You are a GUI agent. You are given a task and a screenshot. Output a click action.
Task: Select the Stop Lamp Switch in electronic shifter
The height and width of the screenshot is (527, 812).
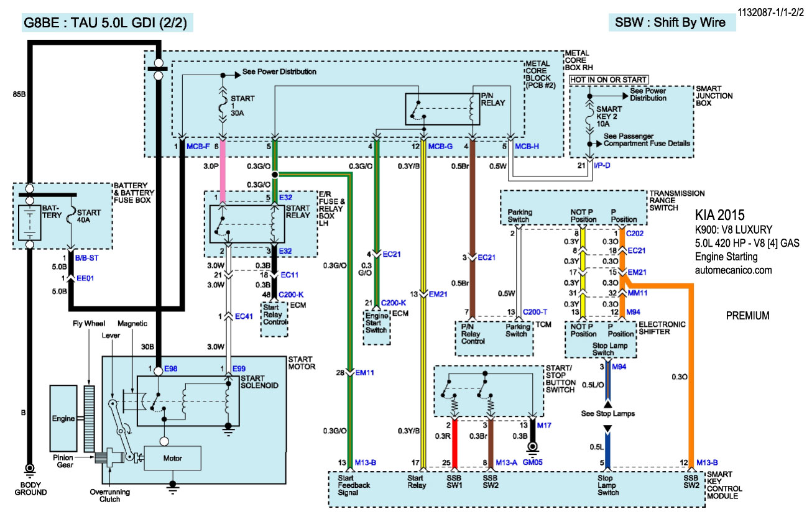[x=601, y=349]
